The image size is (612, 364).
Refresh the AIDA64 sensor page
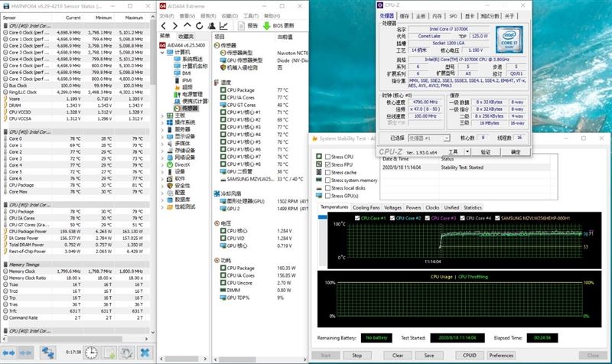pyautogui.click(x=199, y=26)
